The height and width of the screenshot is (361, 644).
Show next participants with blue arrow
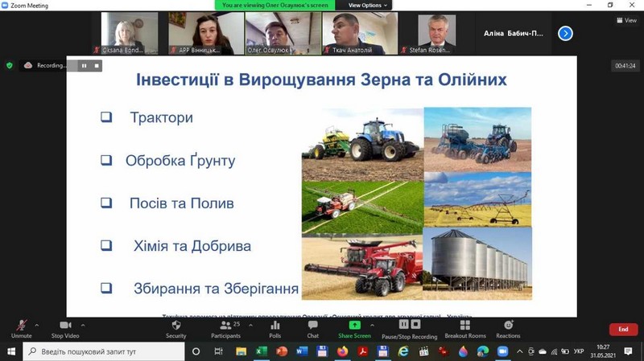(x=565, y=33)
